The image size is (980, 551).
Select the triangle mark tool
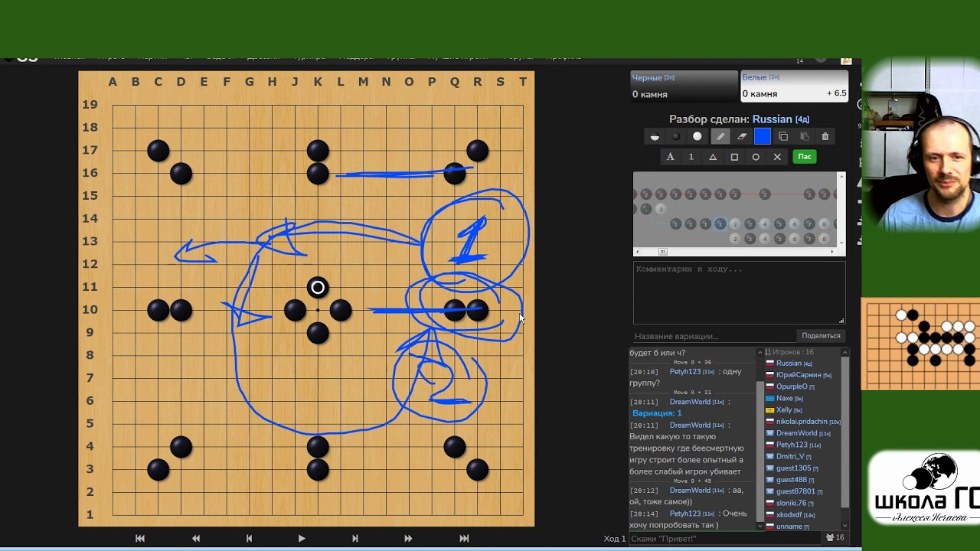713,157
